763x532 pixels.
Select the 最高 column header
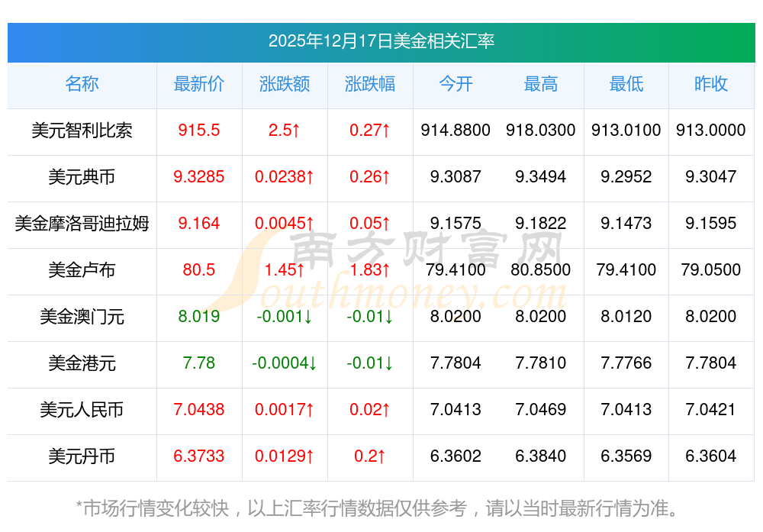click(x=541, y=84)
